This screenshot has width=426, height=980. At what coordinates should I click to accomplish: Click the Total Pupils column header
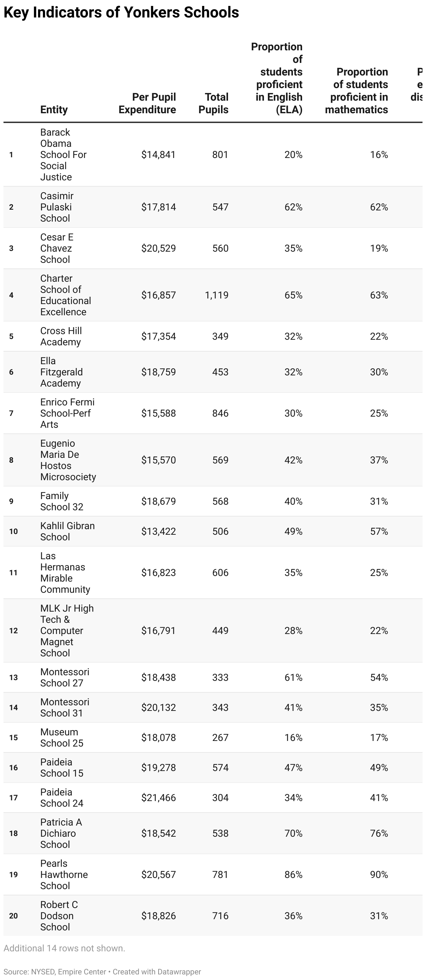point(214,103)
